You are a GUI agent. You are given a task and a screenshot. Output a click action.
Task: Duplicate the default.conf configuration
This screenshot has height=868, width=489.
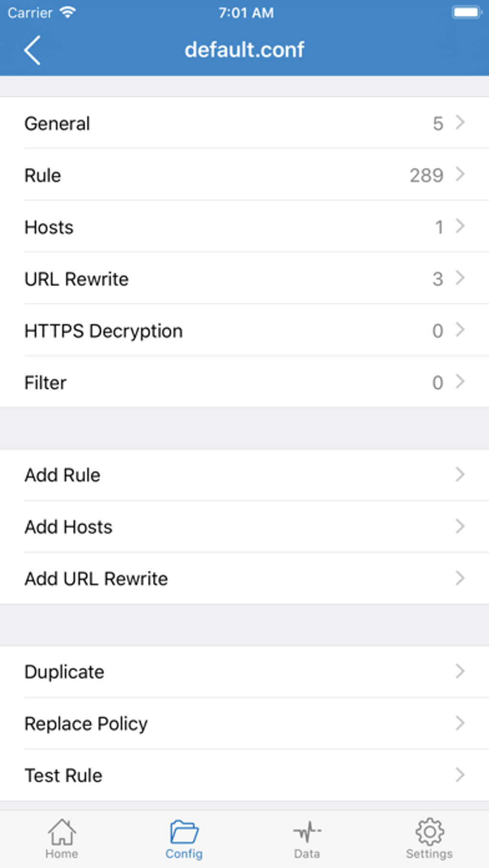pos(244,671)
